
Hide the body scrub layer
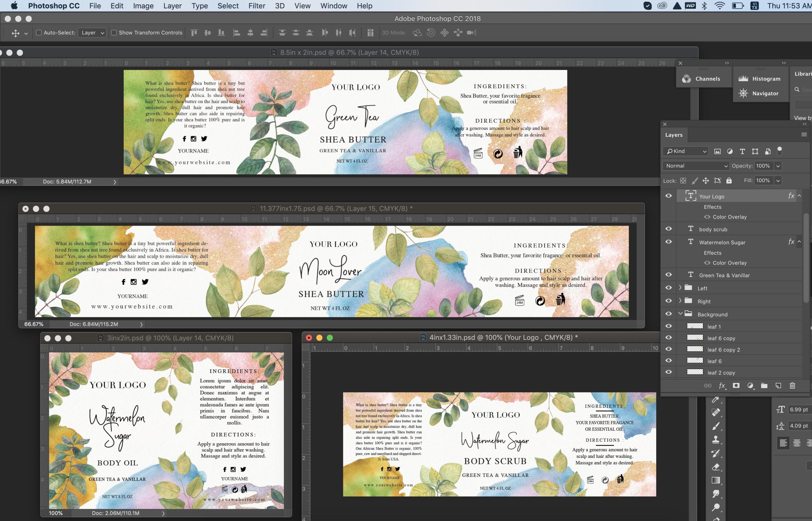pos(669,229)
